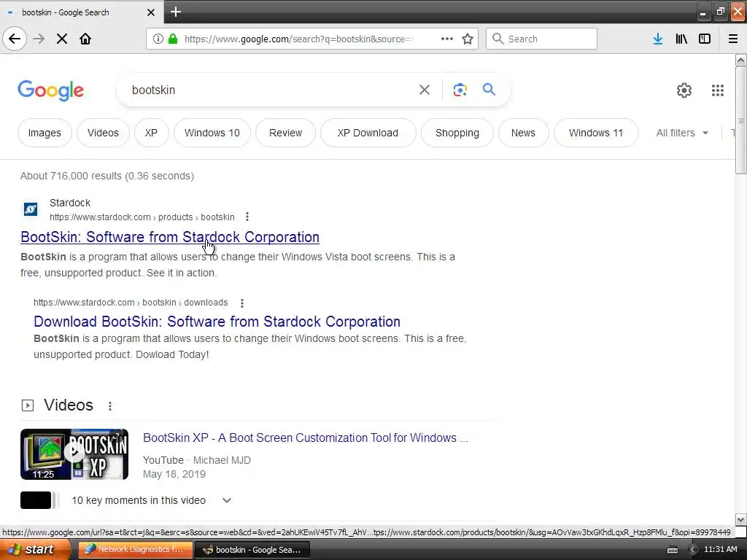Click the Forward navigation arrow
Screen dimensions: 747x560
pyautogui.click(x=39, y=39)
